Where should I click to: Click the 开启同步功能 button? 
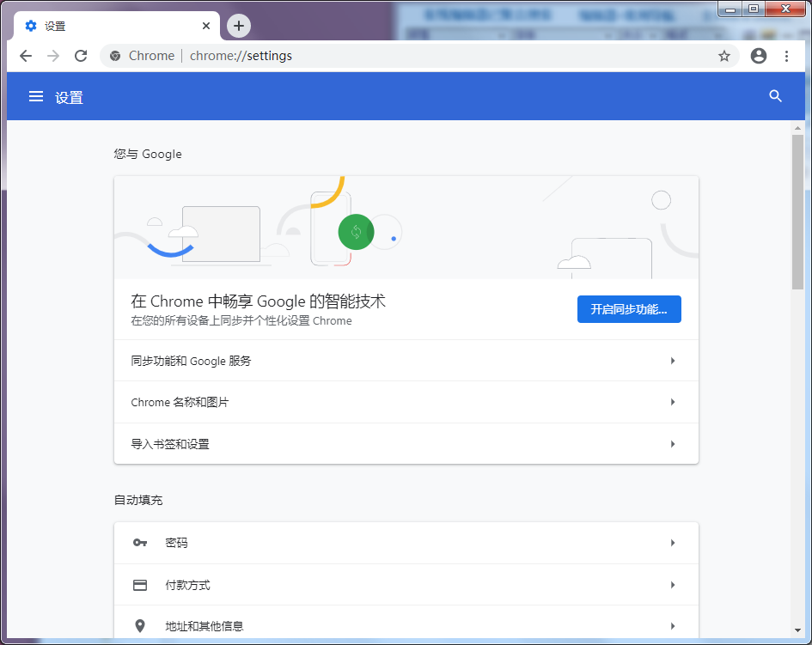[630, 309]
